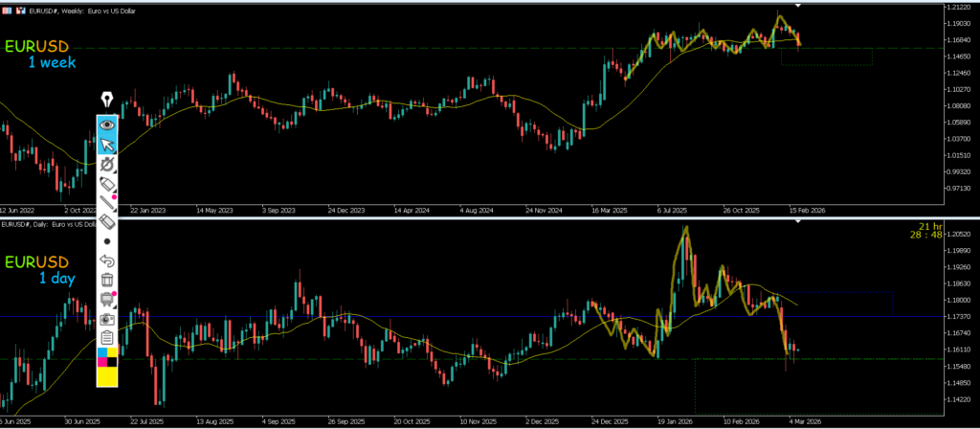The image size is (980, 429).
Task: Open the clipboard notes icon
Action: point(107,338)
